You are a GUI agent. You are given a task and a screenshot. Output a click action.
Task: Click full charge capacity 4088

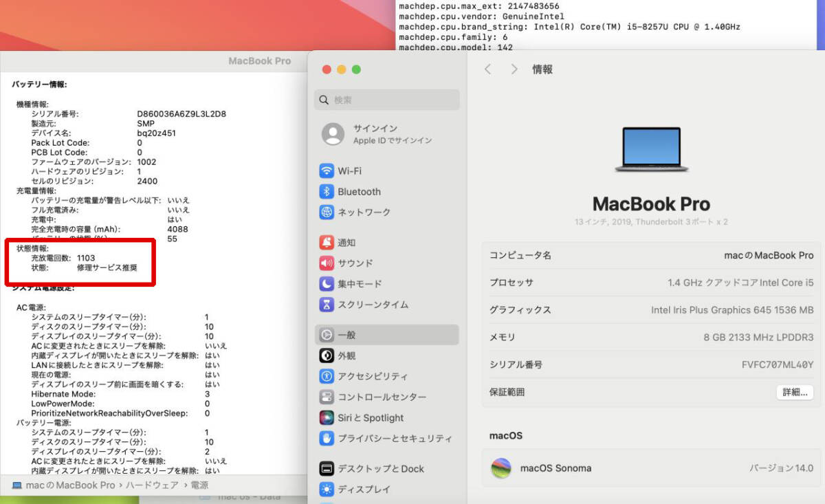click(177, 229)
